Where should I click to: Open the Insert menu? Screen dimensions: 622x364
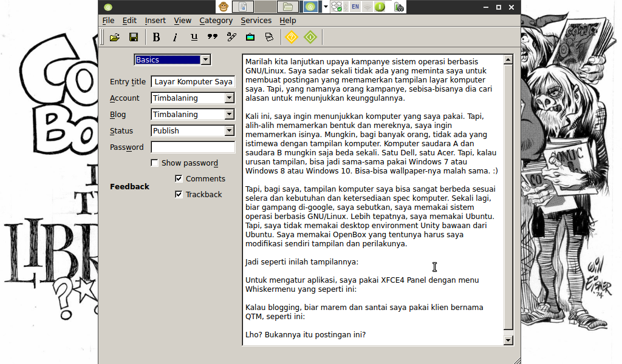point(155,21)
